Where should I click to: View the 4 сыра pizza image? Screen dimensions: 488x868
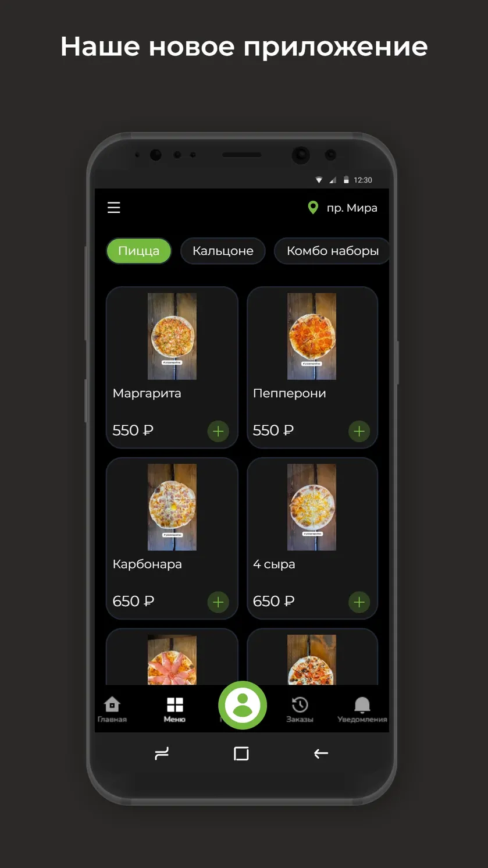(x=312, y=507)
